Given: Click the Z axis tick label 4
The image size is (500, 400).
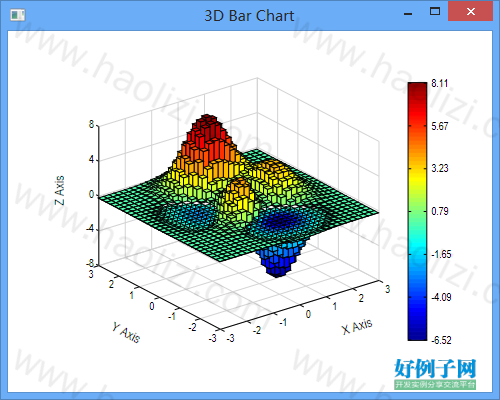Looking at the screenshot, I should (x=91, y=159).
